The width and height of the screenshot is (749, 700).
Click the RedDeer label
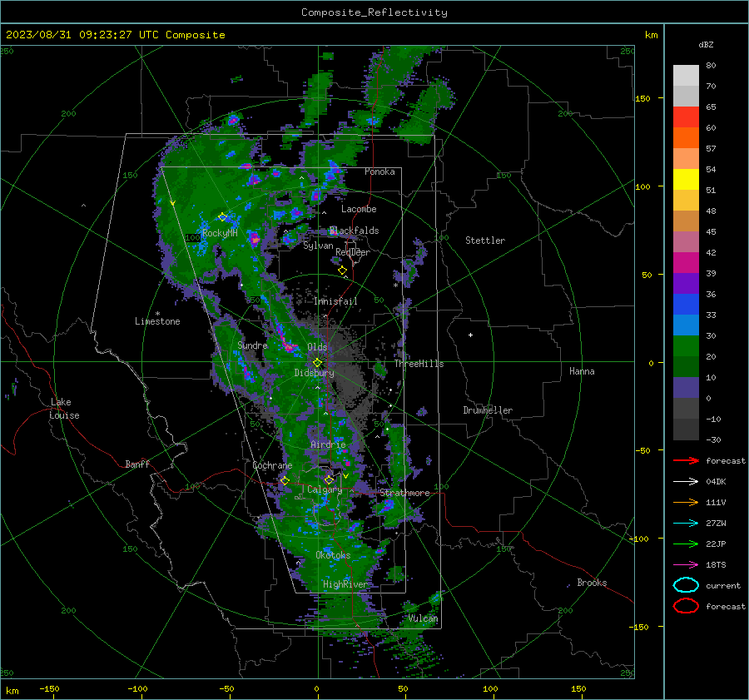click(x=353, y=252)
